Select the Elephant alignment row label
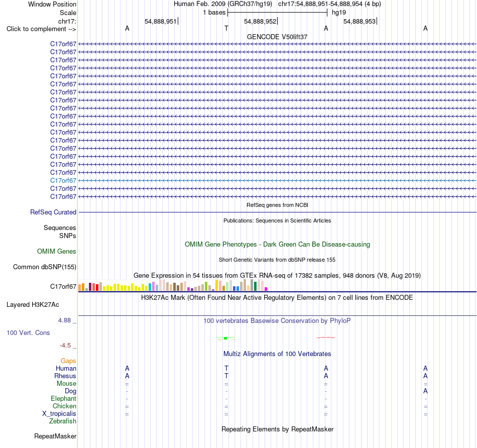Screen dimensions: 477x448 click(64, 399)
